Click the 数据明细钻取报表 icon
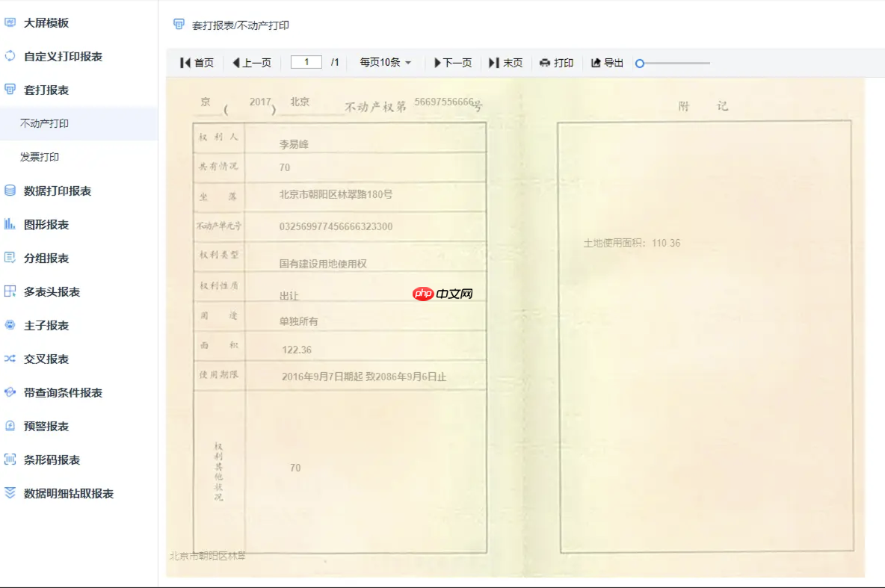This screenshot has height=588, width=885. (10, 494)
